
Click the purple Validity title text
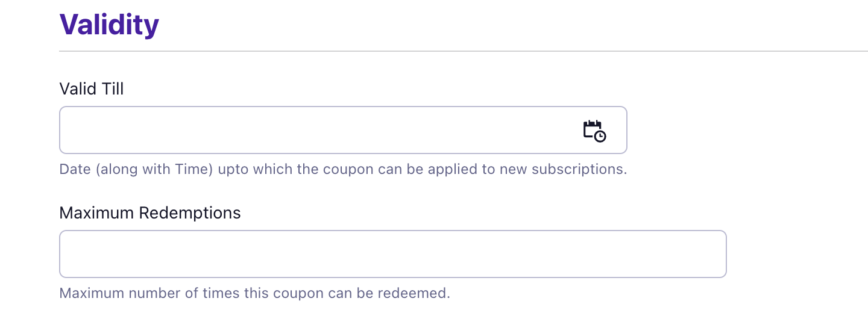click(x=109, y=25)
